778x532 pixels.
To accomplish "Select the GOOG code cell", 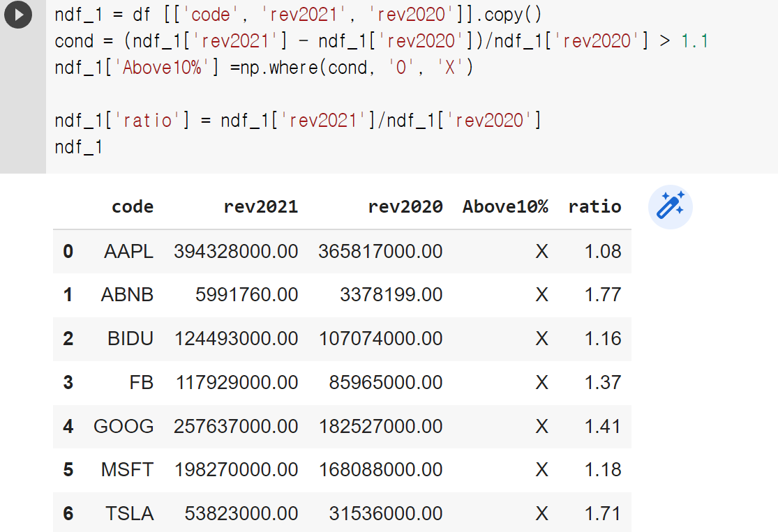I will (124, 427).
